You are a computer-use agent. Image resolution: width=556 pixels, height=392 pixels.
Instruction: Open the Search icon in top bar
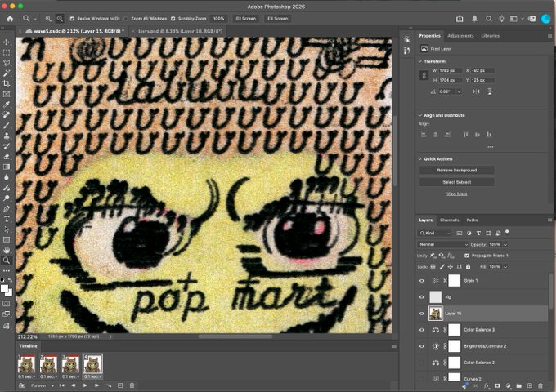(x=489, y=19)
